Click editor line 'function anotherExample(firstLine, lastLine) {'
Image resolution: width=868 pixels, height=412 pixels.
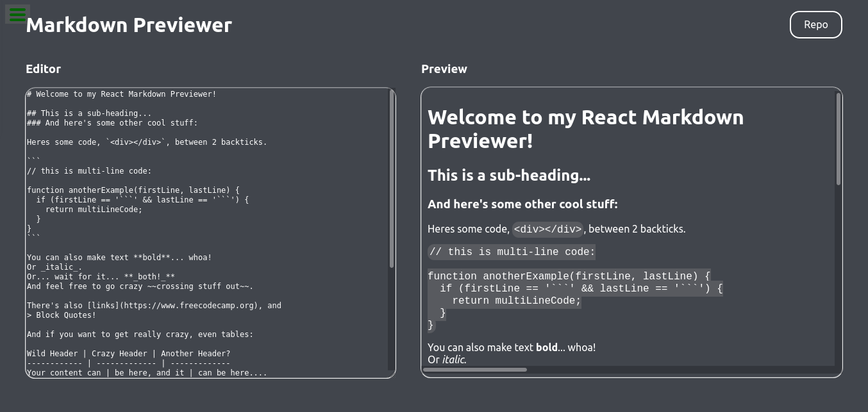click(133, 190)
